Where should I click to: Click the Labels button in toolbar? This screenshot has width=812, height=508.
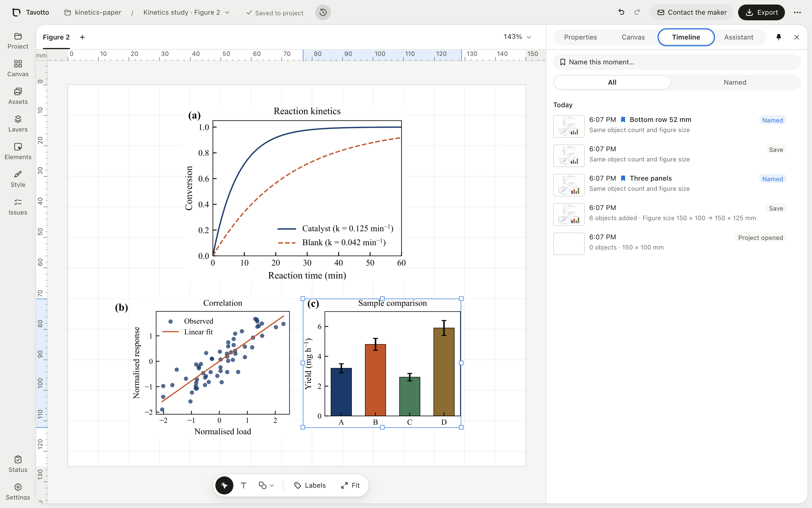point(310,485)
